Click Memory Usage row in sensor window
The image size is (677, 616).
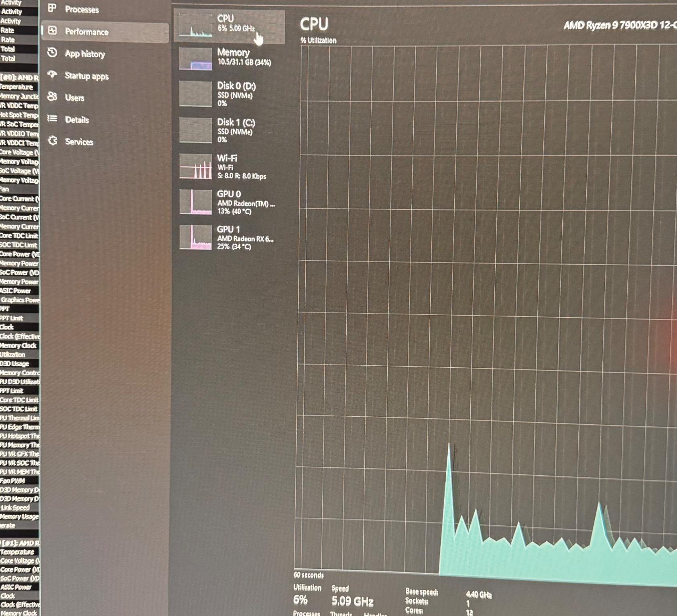tap(19, 517)
